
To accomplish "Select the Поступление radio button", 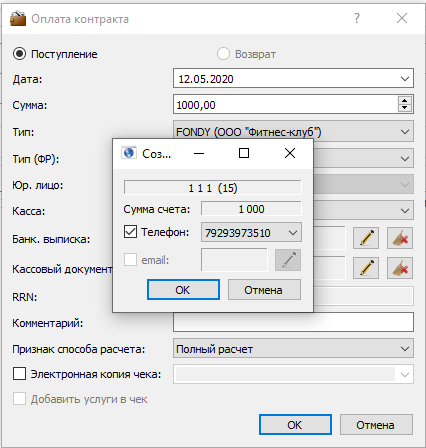I will (x=19, y=54).
